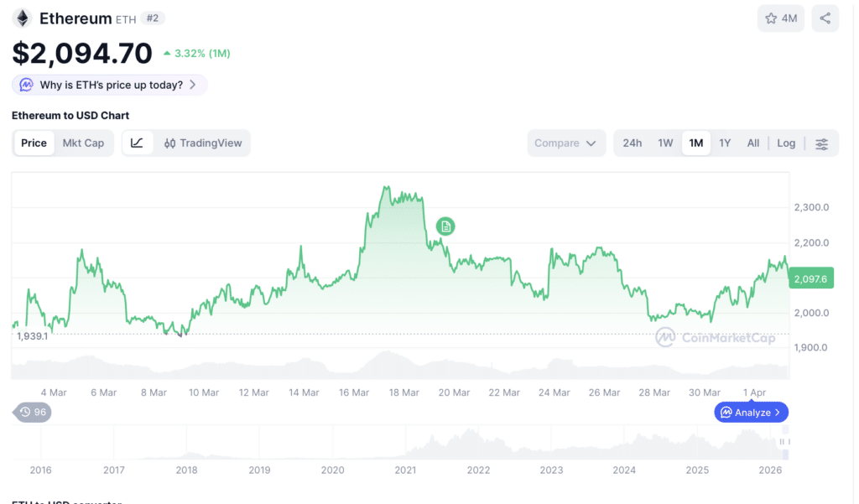This screenshot has height=504, width=859.
Task: Pause the range navigator with the pause icon
Action: coord(784,442)
